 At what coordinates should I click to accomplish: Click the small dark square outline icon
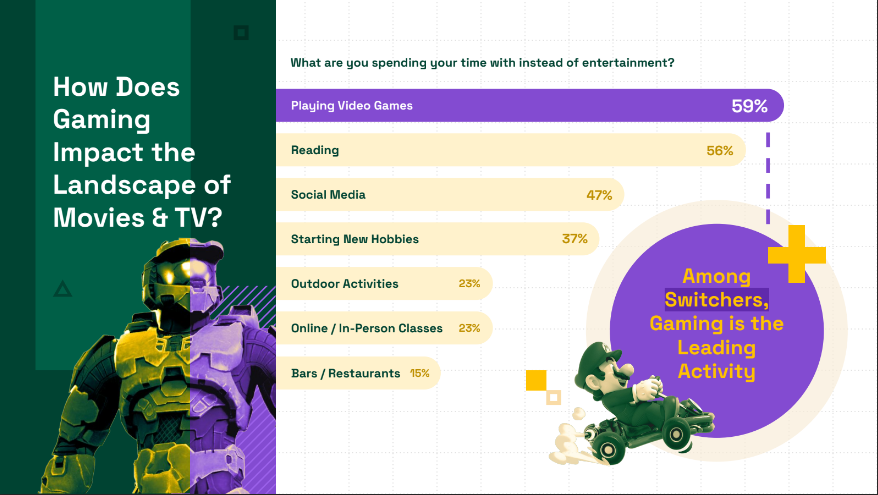(x=241, y=32)
